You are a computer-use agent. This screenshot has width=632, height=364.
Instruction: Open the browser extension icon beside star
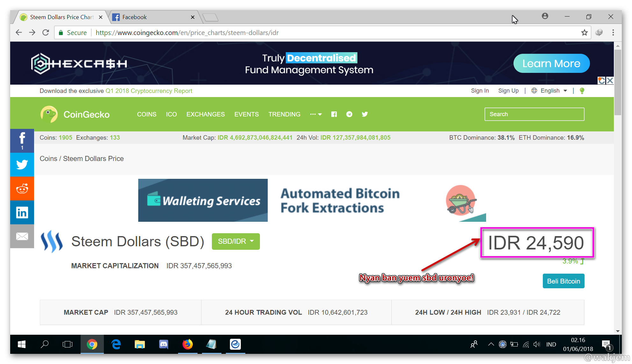coord(599,32)
